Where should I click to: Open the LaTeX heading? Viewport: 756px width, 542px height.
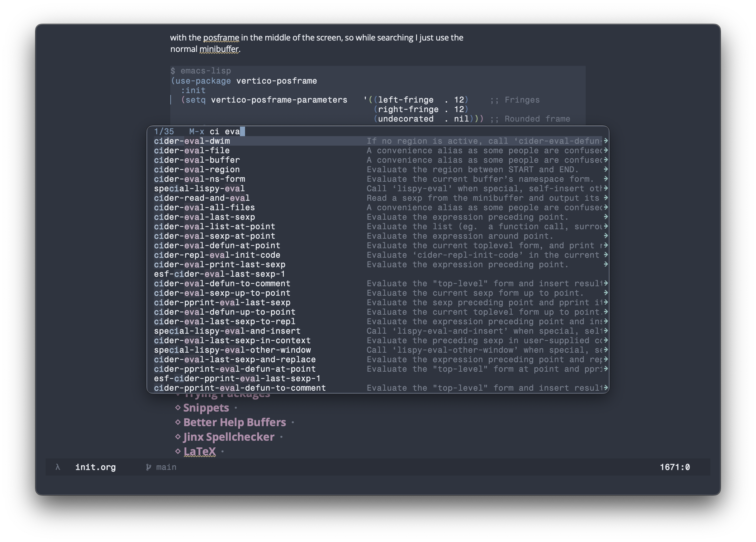coord(200,451)
